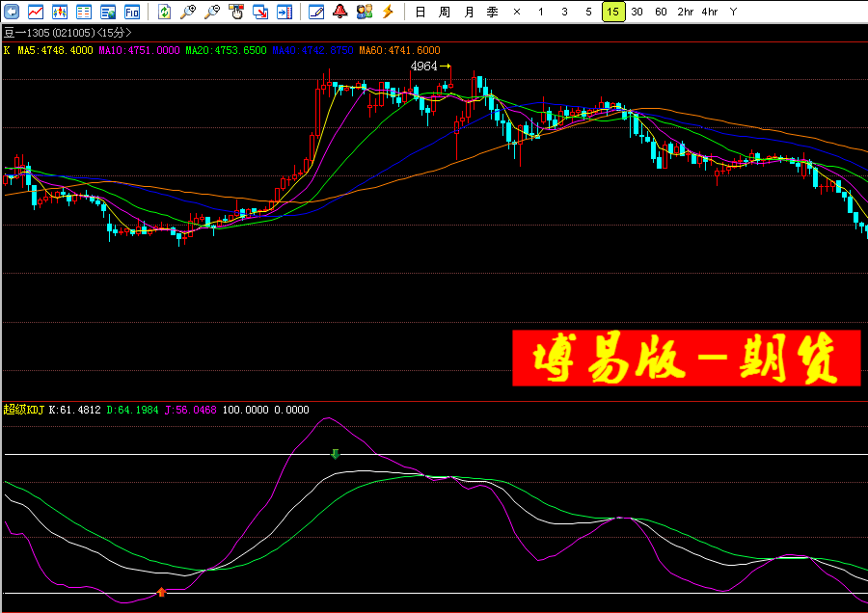This screenshot has height=613, width=868.
Task: Switch the chart to 30-minute period
Action: pos(637,12)
